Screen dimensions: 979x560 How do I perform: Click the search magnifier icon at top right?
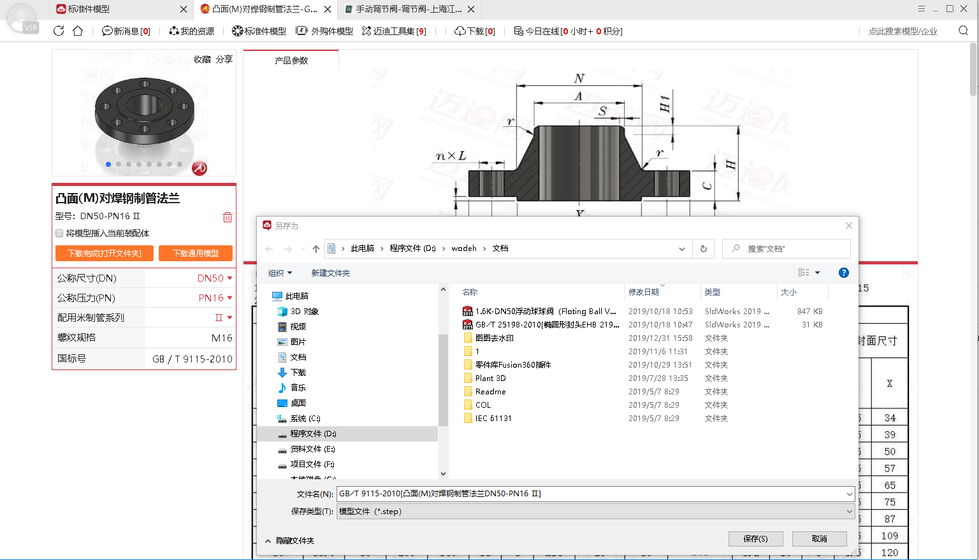click(x=963, y=31)
